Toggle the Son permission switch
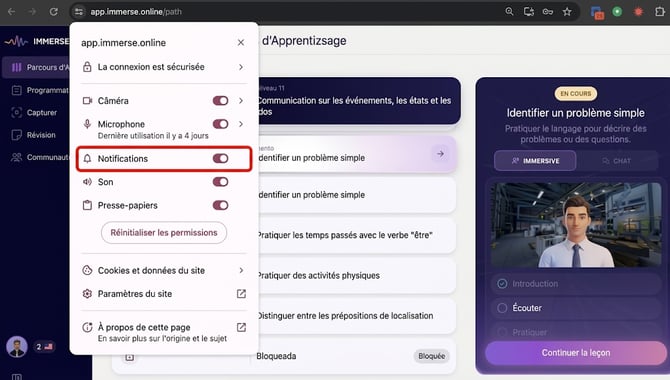Viewport: 670px width, 380px height. [220, 182]
